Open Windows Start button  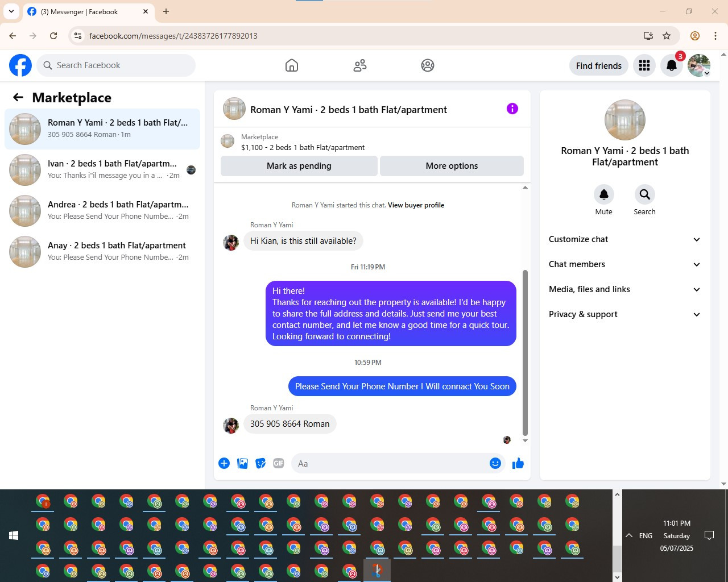point(14,535)
